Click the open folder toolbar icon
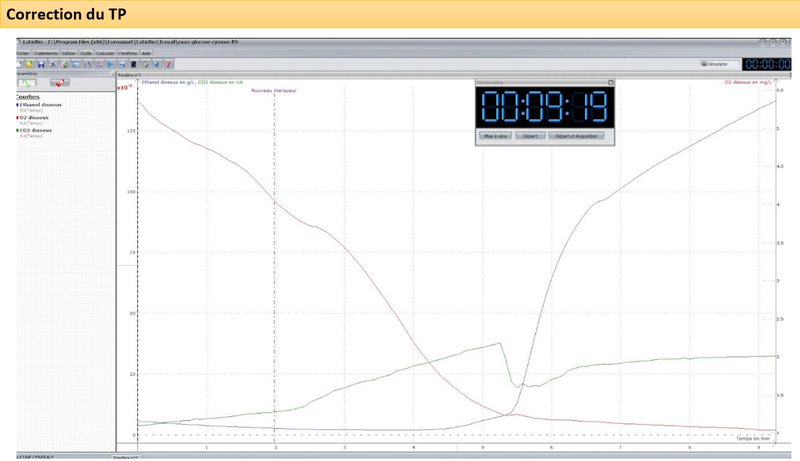 click(30, 63)
